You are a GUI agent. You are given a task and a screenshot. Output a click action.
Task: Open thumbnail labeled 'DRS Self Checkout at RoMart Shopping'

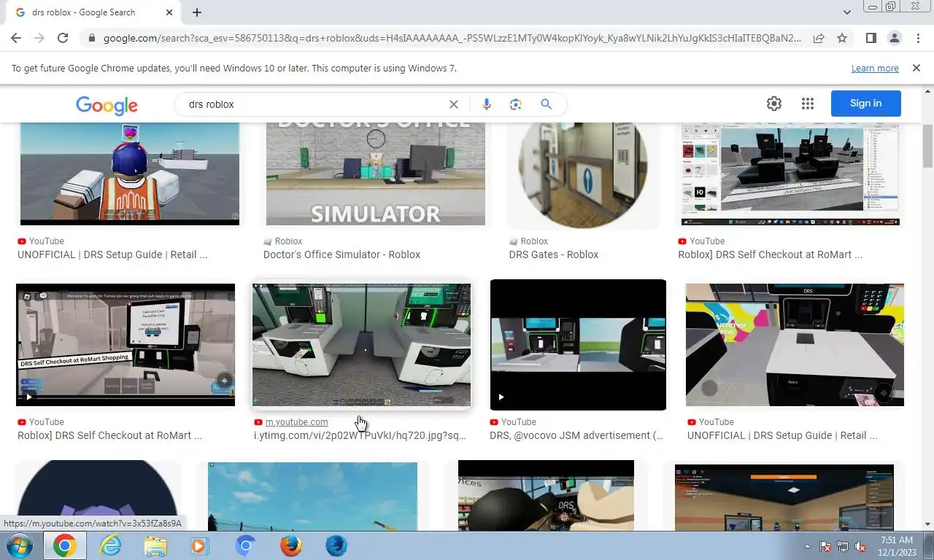pyautogui.click(x=126, y=345)
